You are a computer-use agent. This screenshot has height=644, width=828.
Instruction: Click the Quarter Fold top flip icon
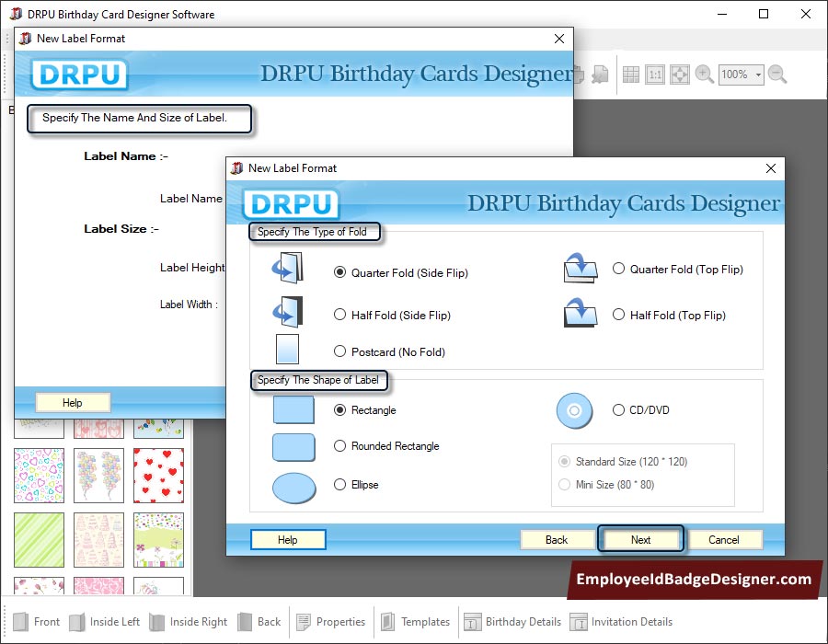(581, 268)
